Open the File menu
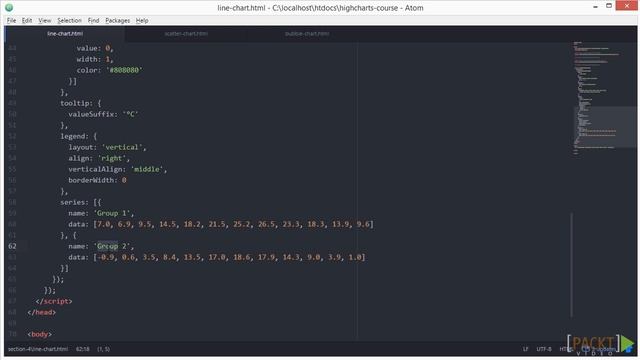This screenshot has height=360, width=640. point(11,20)
